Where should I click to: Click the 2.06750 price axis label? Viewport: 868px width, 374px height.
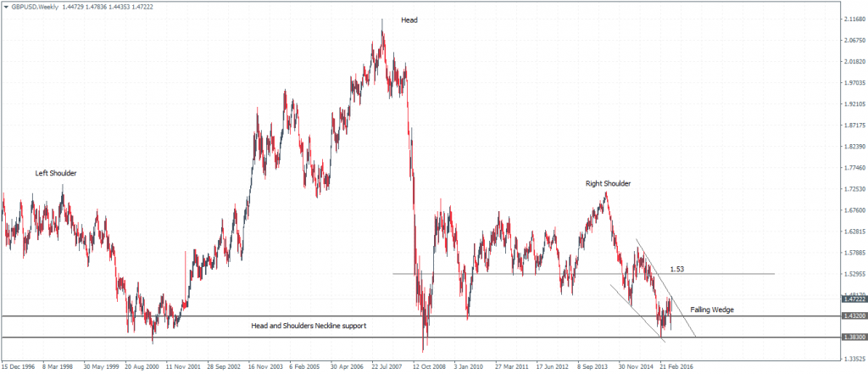tap(854, 40)
